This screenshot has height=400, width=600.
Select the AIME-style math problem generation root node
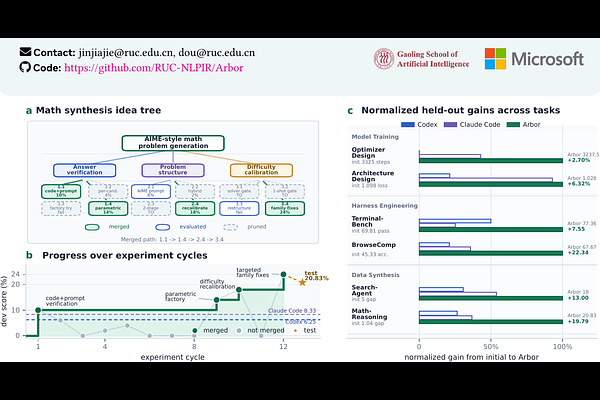[173, 143]
